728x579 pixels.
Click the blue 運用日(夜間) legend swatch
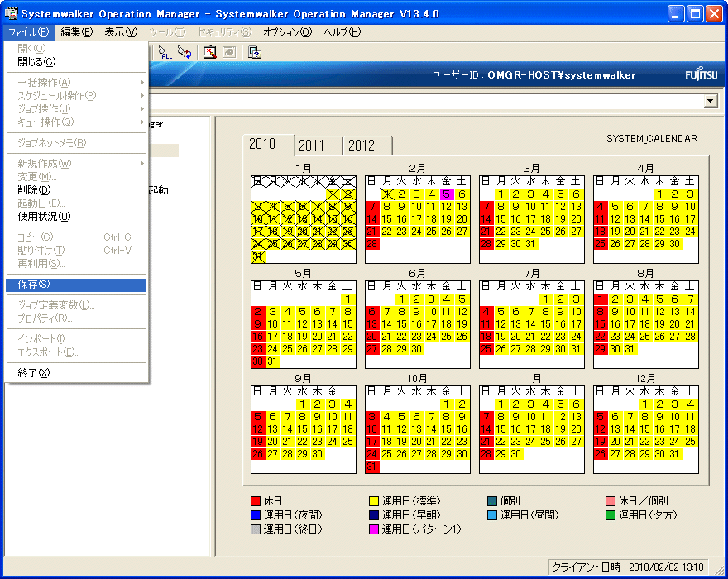(x=256, y=515)
